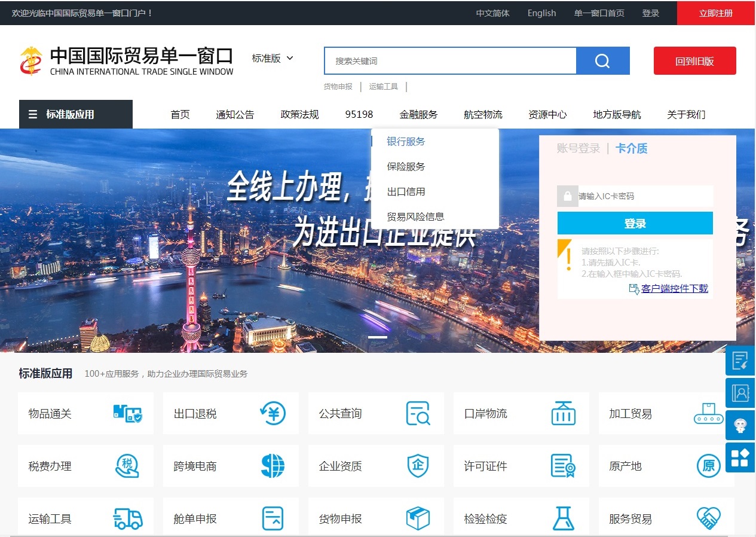Click the app grid icon in right sidebar
The width and height of the screenshot is (756, 537).
coord(740,457)
